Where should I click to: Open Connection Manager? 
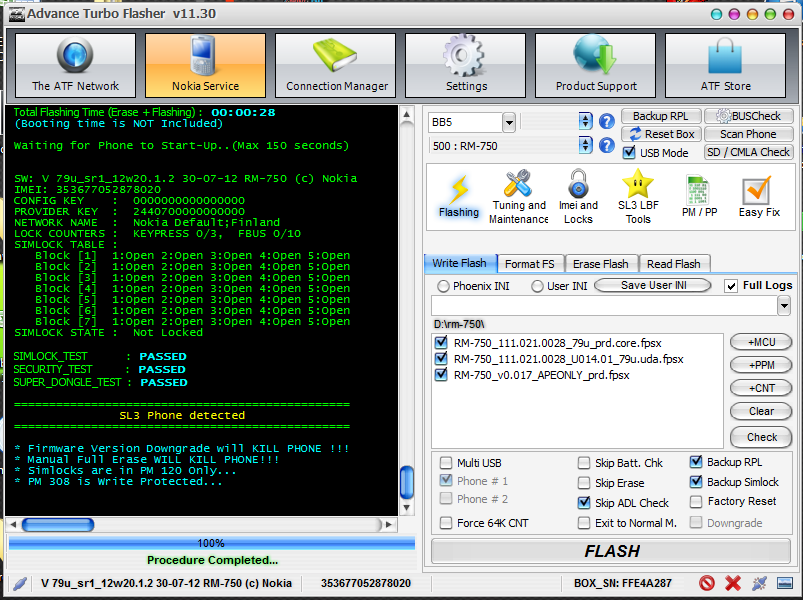point(335,65)
